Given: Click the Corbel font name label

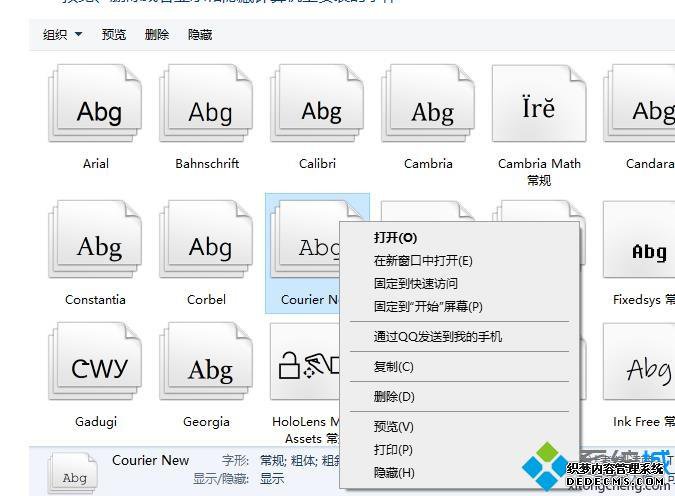Looking at the screenshot, I should pos(206,300).
